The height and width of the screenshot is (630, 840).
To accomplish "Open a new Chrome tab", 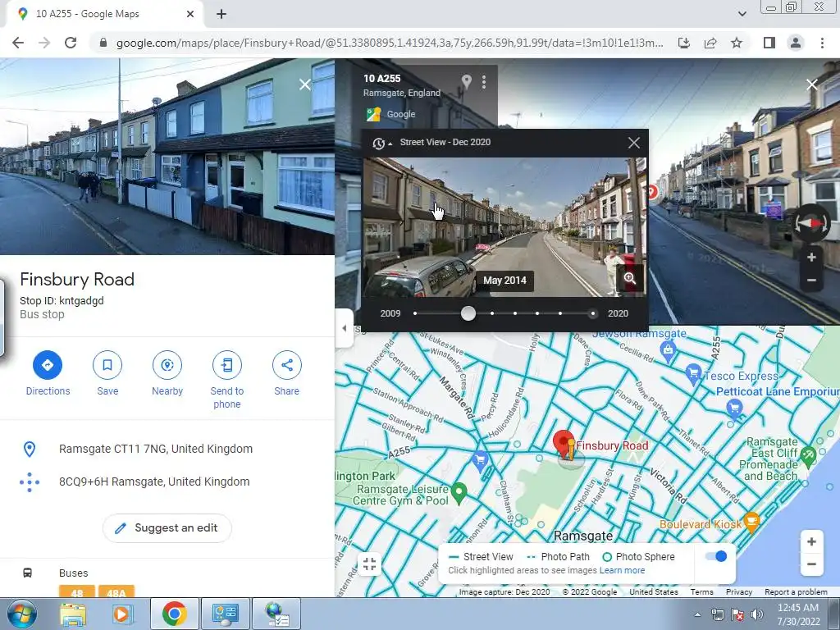I will (x=221, y=15).
